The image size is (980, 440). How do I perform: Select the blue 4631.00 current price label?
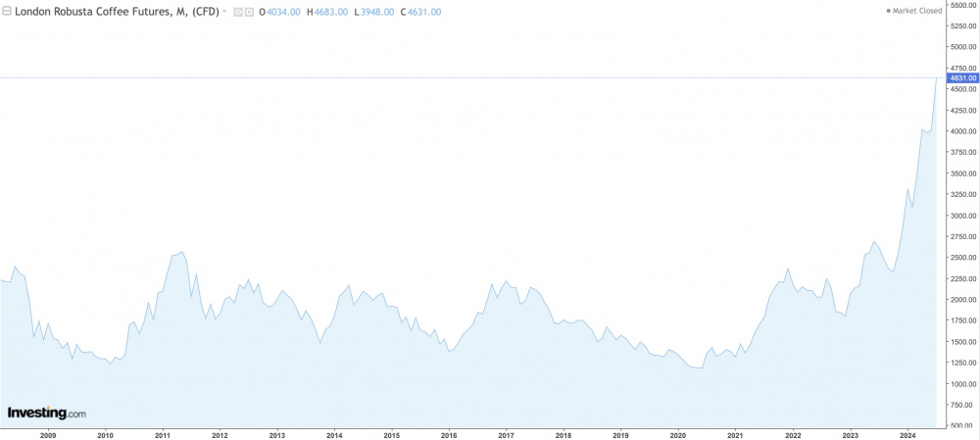tap(962, 78)
